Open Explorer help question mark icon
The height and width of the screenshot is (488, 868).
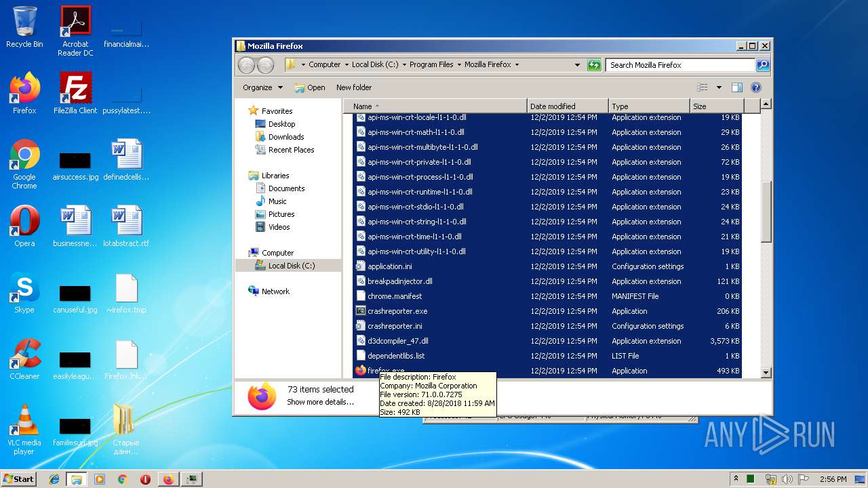point(756,87)
